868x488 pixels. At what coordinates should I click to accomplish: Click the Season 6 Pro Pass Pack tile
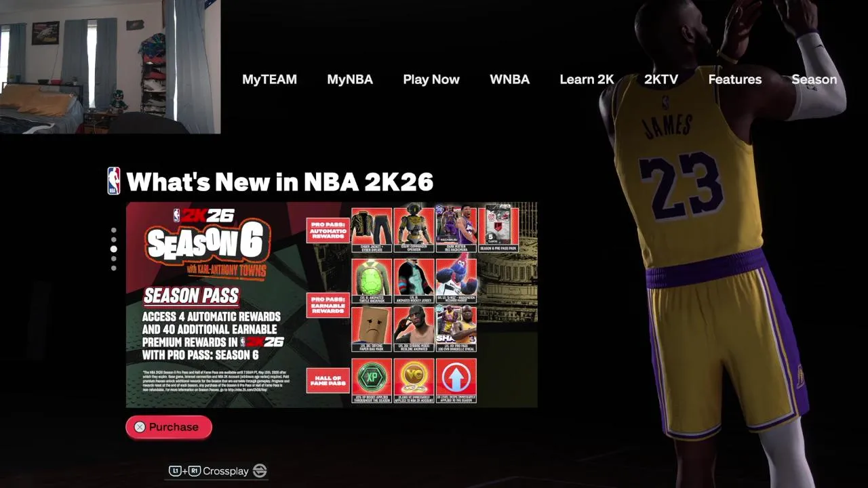click(498, 230)
